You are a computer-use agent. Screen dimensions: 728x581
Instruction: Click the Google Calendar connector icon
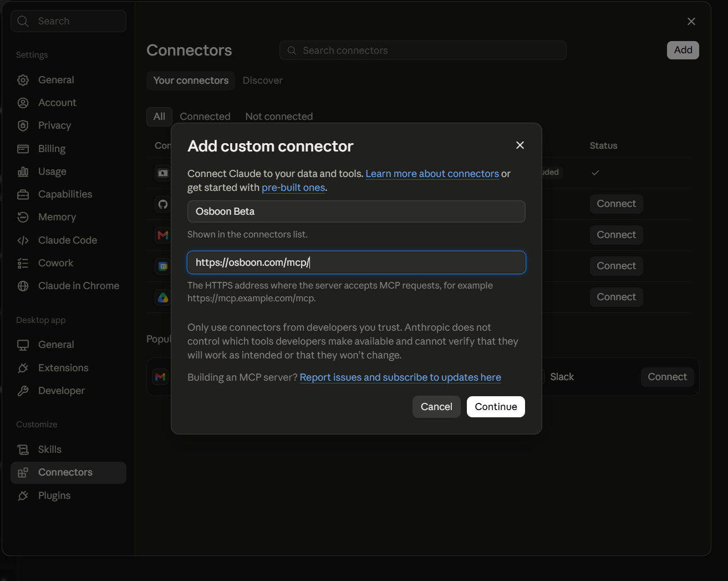[162, 266]
